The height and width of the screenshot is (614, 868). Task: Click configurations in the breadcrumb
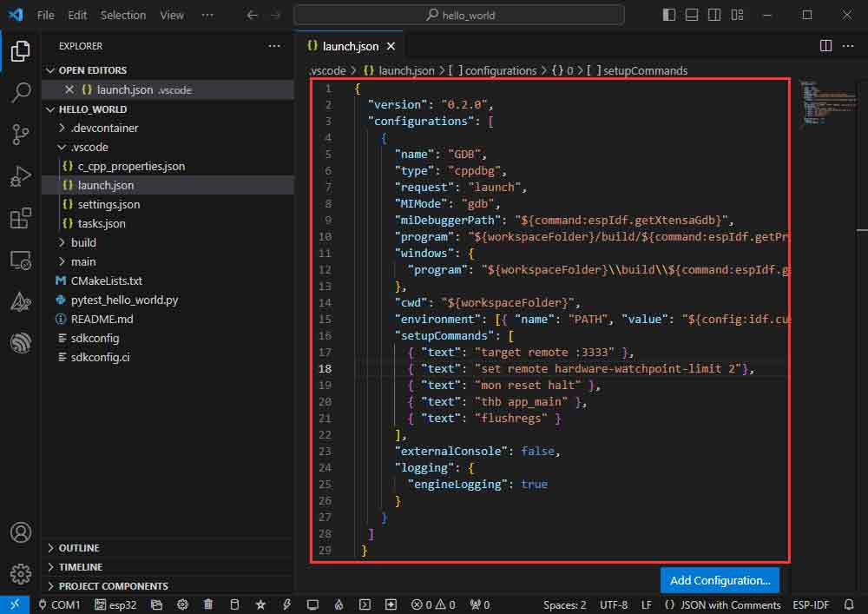click(501, 71)
